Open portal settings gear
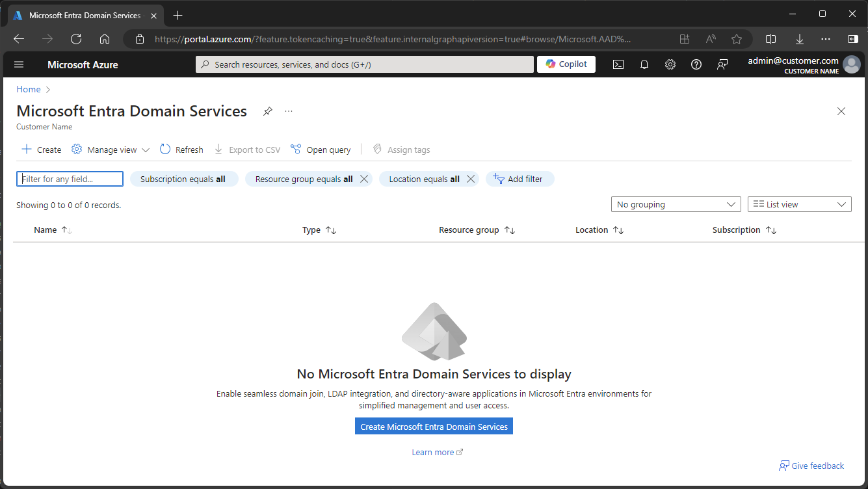The image size is (868, 489). pyautogui.click(x=670, y=64)
